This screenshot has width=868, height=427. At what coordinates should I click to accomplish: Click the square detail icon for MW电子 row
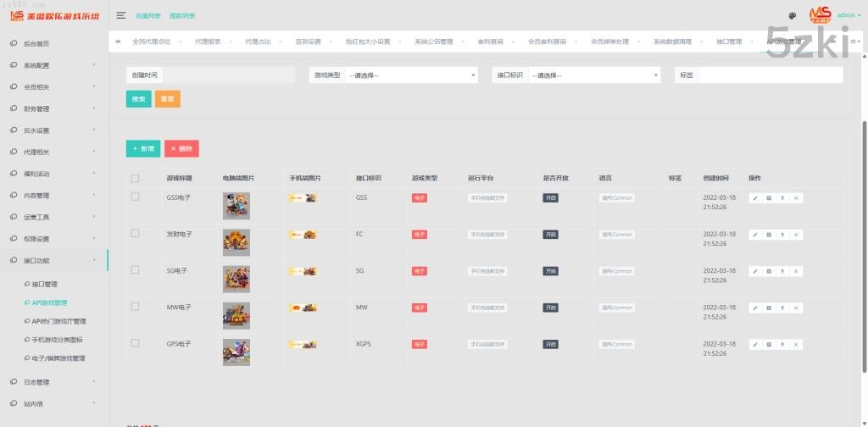pos(769,308)
